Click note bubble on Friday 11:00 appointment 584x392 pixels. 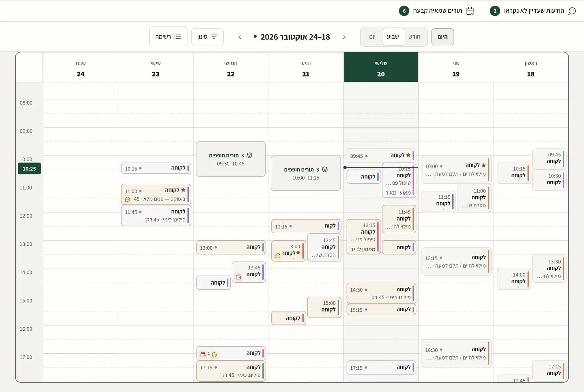coord(128,199)
